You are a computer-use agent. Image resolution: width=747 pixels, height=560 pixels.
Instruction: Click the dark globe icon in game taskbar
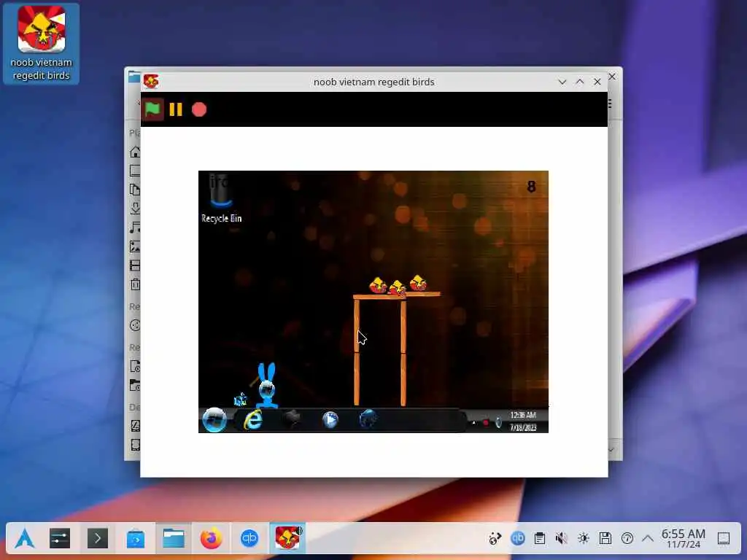[x=368, y=419]
